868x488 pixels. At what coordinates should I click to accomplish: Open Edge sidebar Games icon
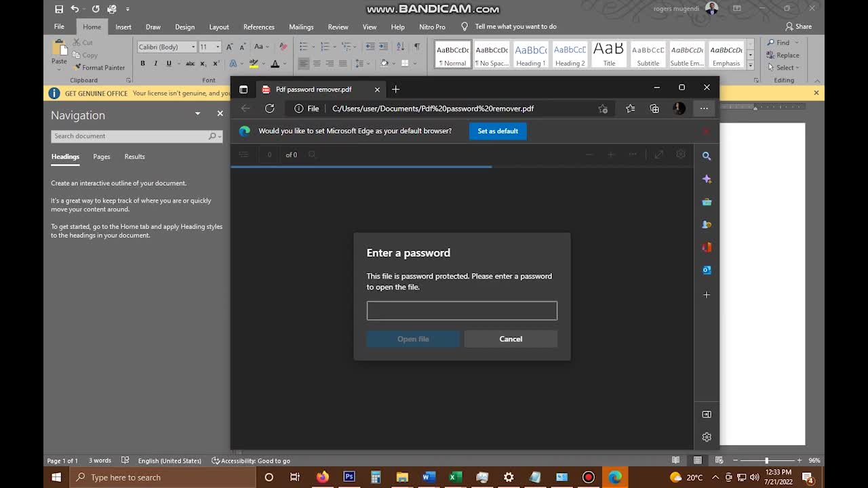click(707, 224)
